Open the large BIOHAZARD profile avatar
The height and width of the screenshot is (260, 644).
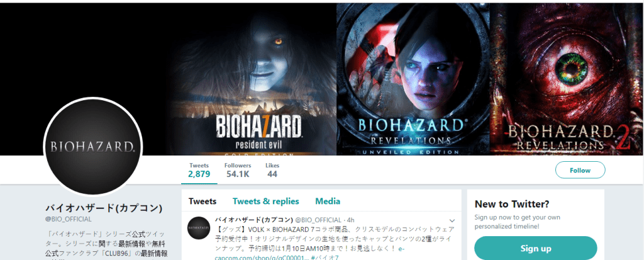click(x=92, y=147)
